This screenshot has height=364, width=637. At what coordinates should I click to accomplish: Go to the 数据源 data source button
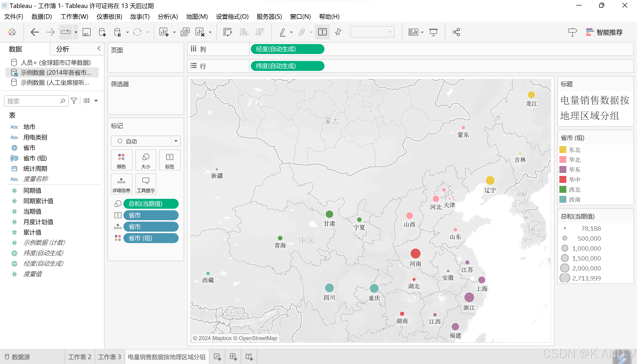17,357
